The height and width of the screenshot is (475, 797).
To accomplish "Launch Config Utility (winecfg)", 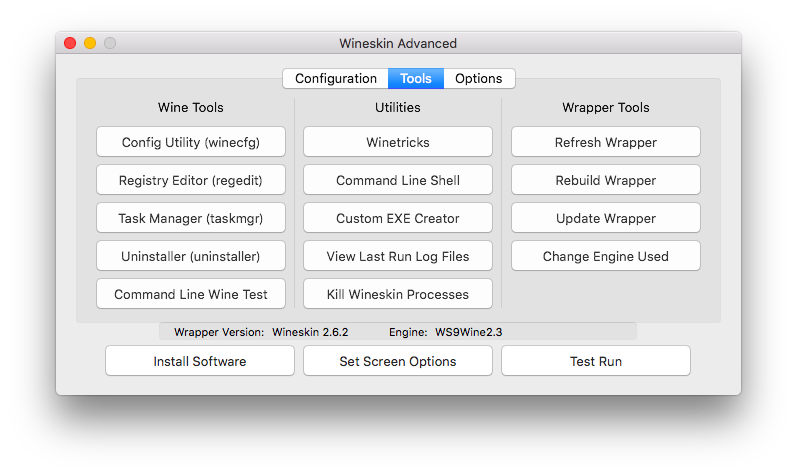I will pyautogui.click(x=191, y=142).
